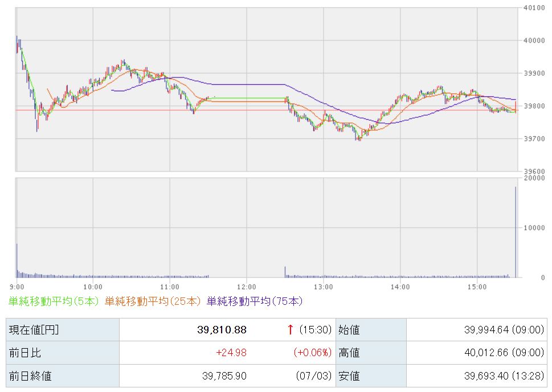Click the 現在値[円] header cell

pos(63,330)
